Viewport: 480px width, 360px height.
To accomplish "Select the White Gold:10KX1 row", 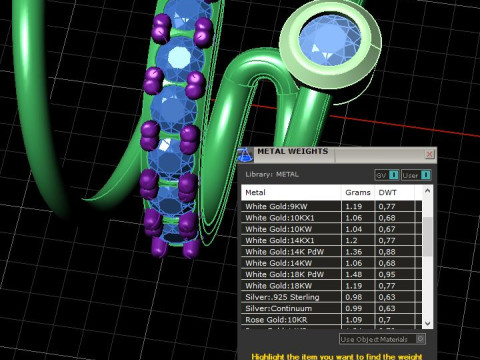I will (331, 218).
